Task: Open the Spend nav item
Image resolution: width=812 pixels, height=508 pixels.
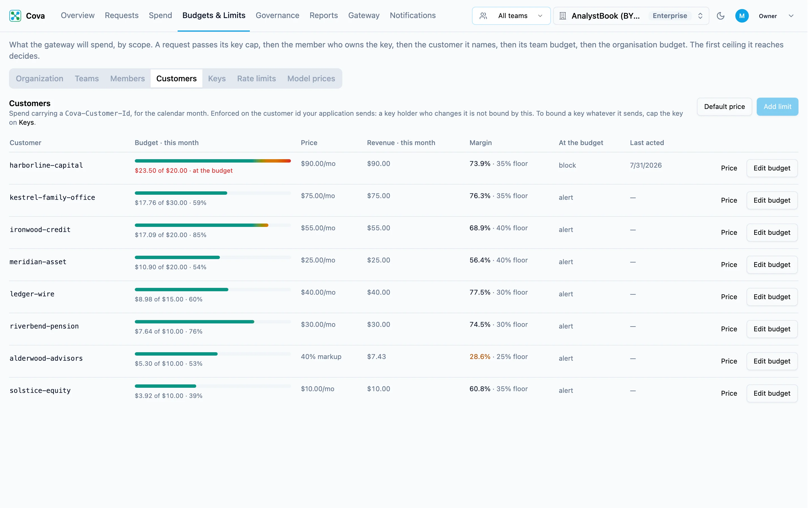Action: 160,16
